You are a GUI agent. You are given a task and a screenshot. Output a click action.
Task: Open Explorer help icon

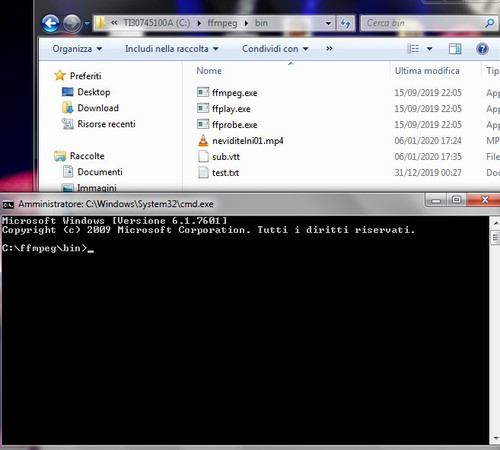(x=482, y=49)
